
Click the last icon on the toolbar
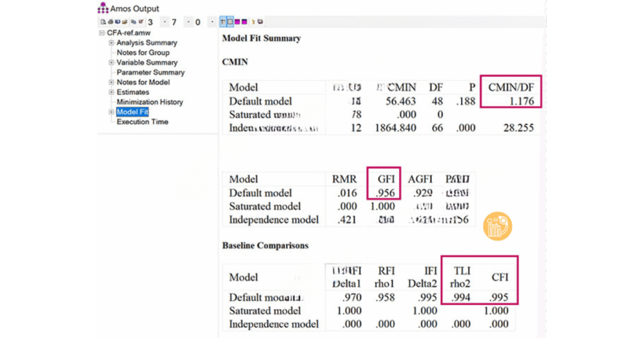click(x=260, y=22)
